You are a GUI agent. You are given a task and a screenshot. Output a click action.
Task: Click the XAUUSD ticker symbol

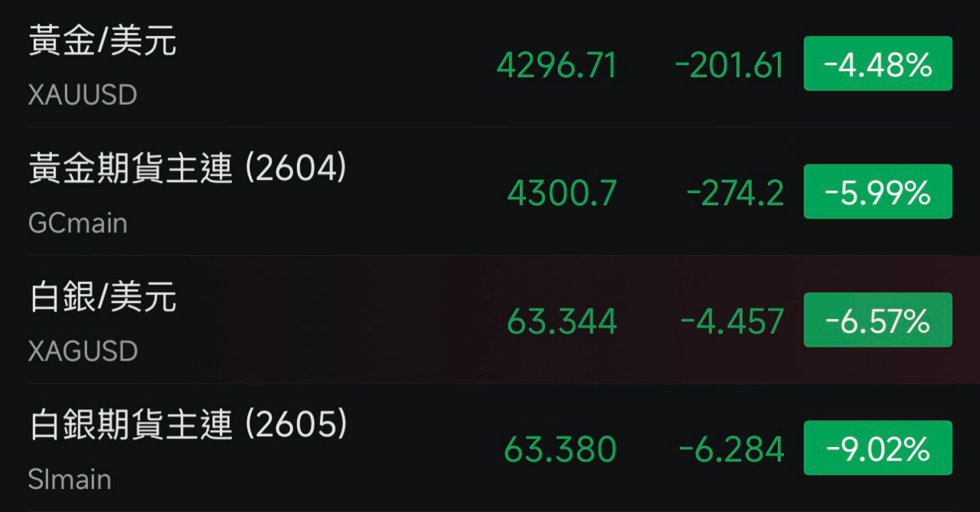[x=83, y=95]
